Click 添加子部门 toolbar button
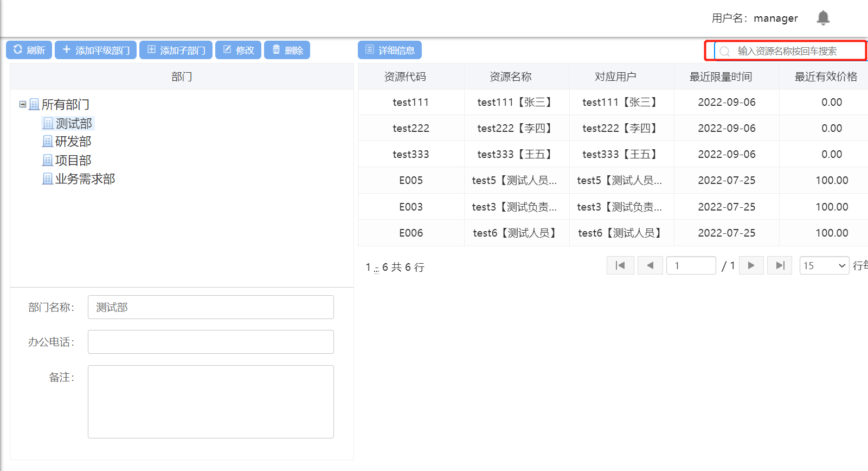Image resolution: width=868 pixels, height=471 pixels. tap(176, 50)
